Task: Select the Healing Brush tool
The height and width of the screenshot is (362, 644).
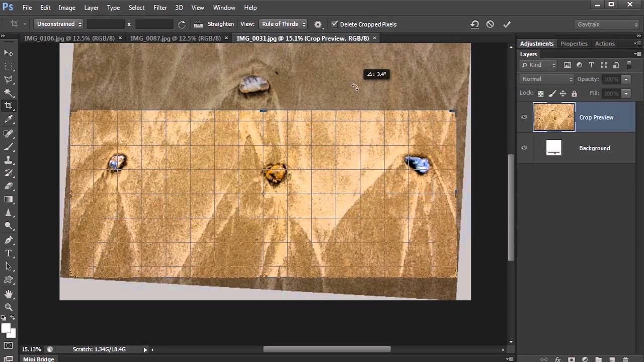Action: coord(9,134)
